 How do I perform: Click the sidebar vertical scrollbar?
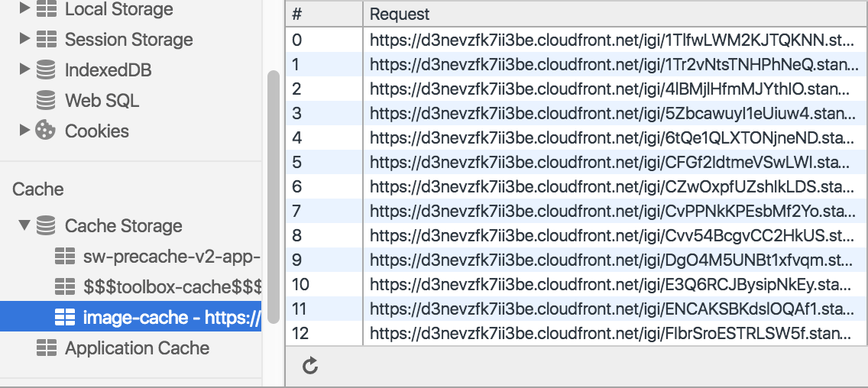pos(273,199)
